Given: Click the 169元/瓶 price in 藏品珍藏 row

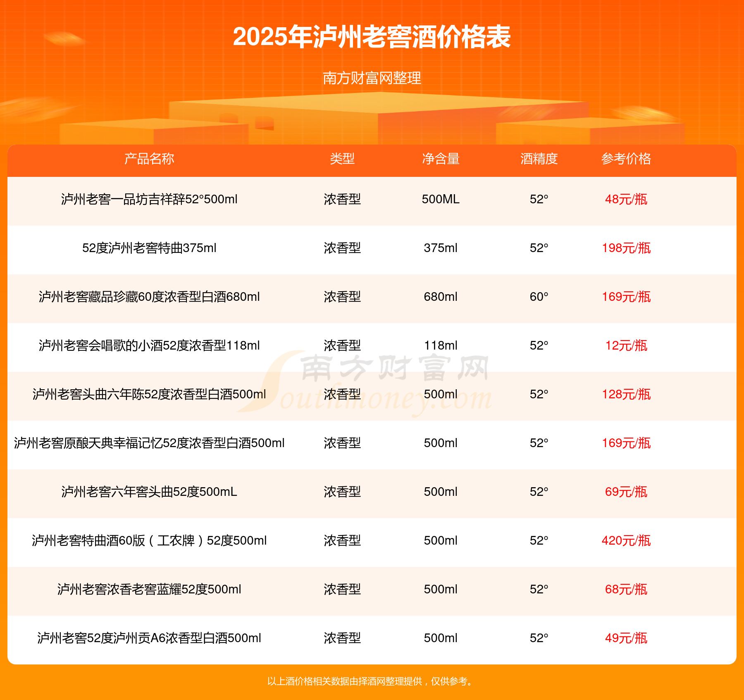Looking at the screenshot, I should pyautogui.click(x=626, y=297).
